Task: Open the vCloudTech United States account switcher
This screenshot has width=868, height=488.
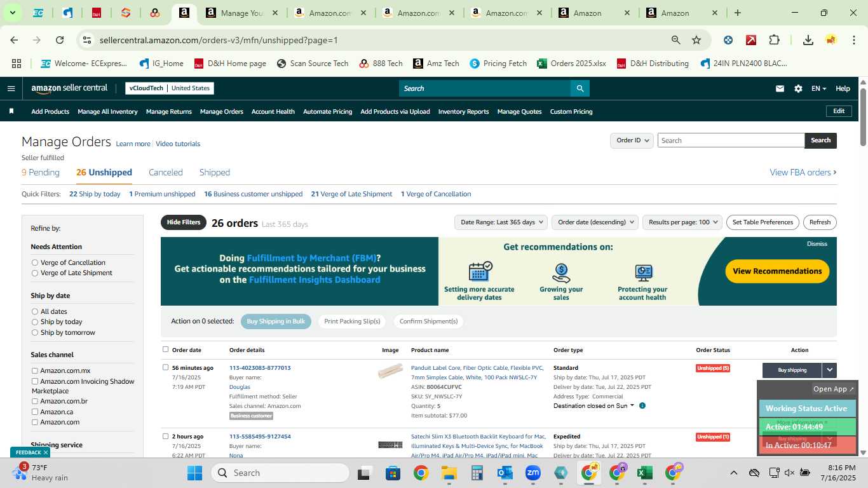Action: [170, 88]
